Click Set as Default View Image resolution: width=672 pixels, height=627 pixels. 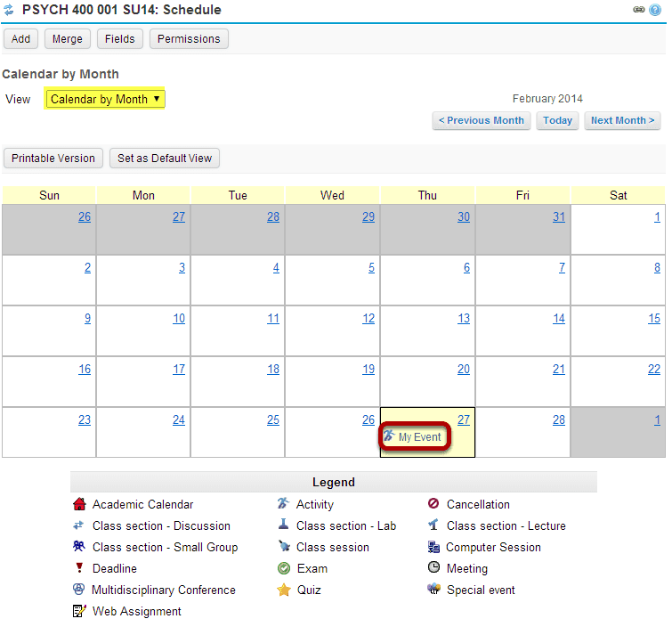pos(165,159)
